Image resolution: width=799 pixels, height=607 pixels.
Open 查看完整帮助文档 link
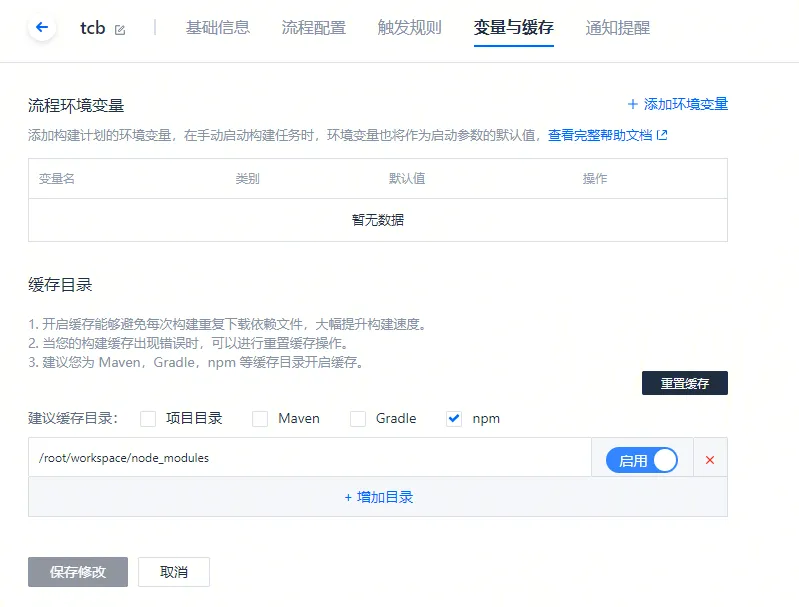tap(607, 135)
